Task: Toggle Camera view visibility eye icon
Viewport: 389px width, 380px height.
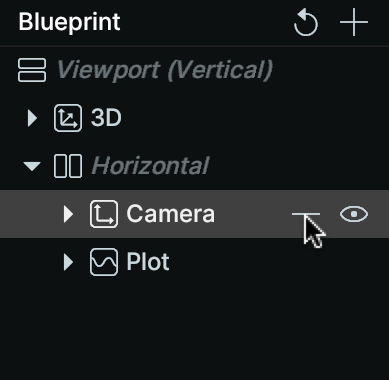Action: [x=354, y=214]
